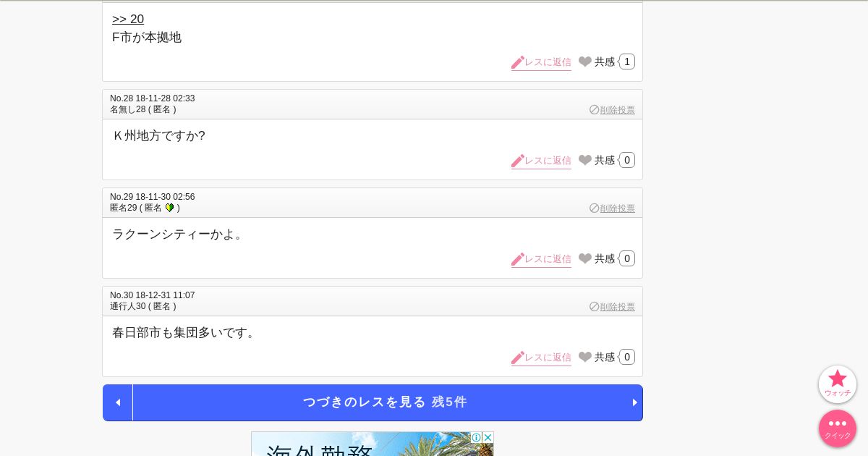
Task: Go to previous page with left arrow
Action: pyautogui.click(x=118, y=402)
